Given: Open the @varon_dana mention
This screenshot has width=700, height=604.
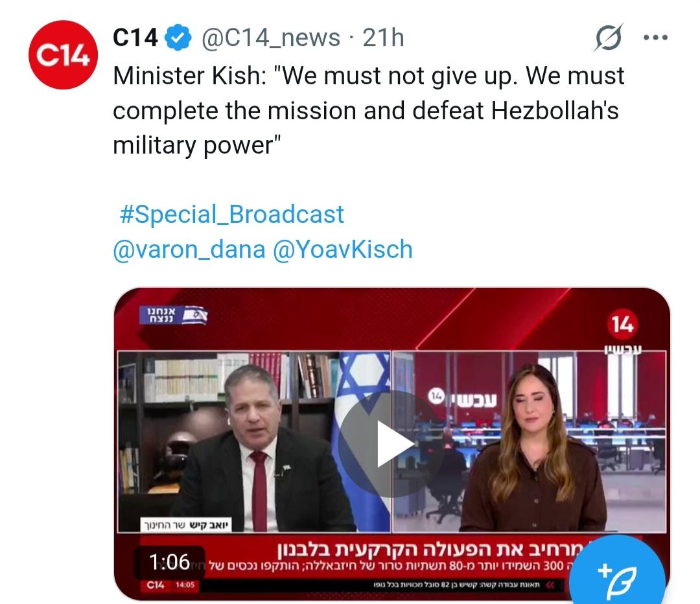Looking at the screenshot, I should [189, 250].
